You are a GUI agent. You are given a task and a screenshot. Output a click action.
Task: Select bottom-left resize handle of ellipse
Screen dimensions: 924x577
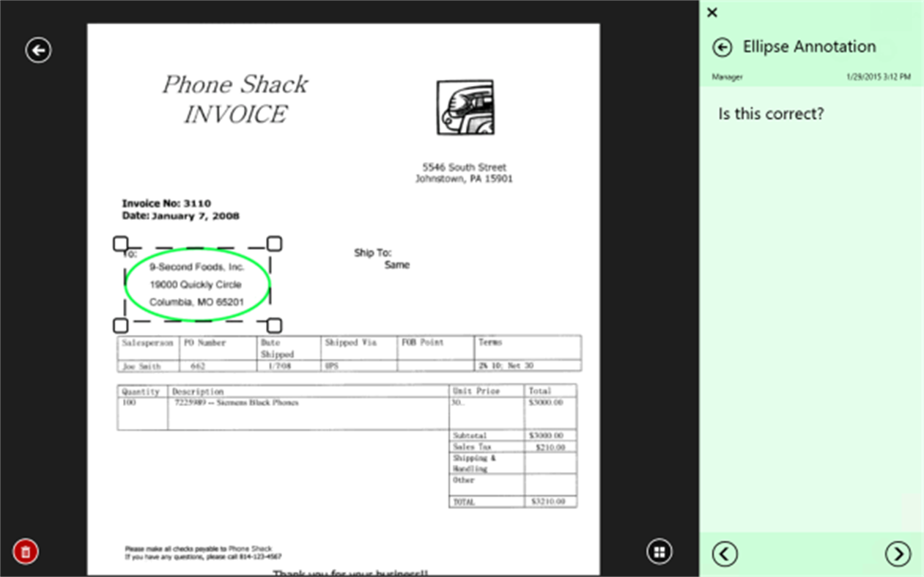click(x=121, y=325)
